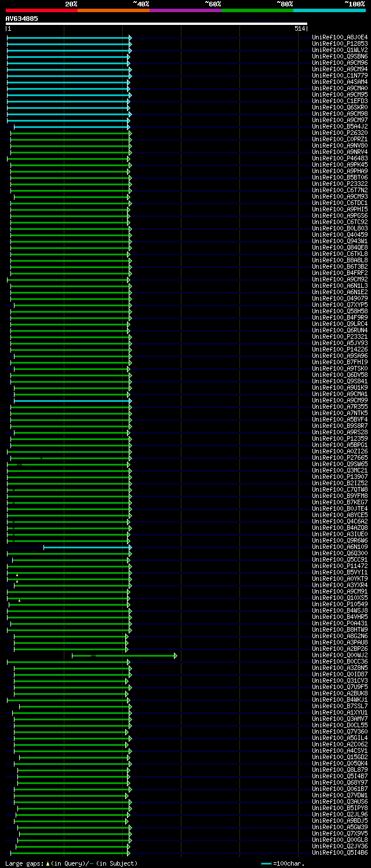Select hit UniRef100_A9NRV4

click(x=340, y=152)
